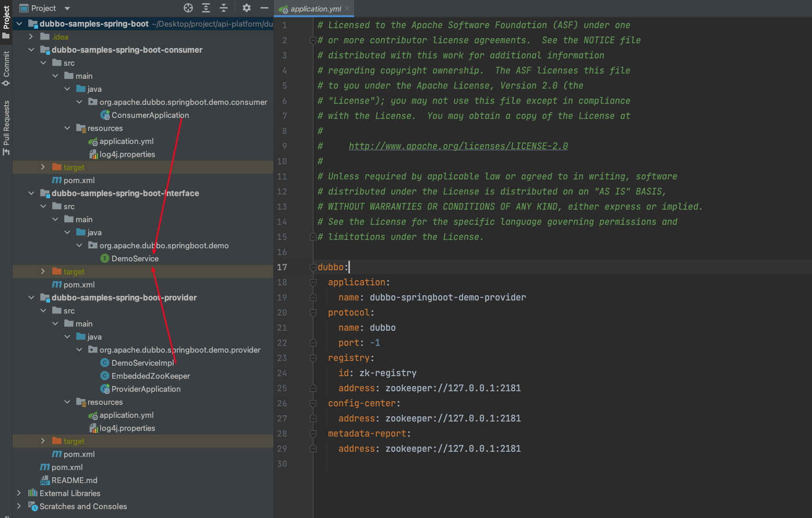The width and height of the screenshot is (812, 518).
Task: Expand the .idea folder
Action: click(x=31, y=37)
